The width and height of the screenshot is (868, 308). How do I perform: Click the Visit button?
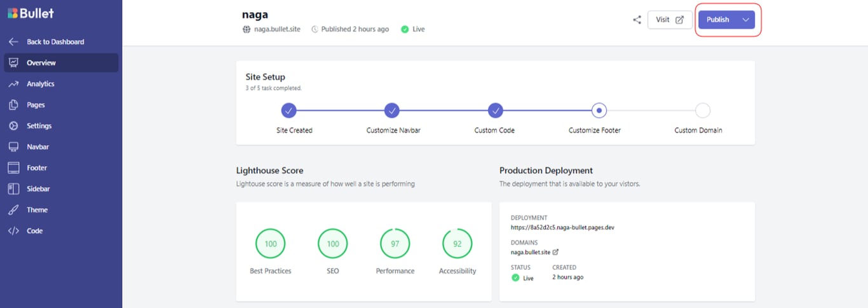click(x=670, y=20)
